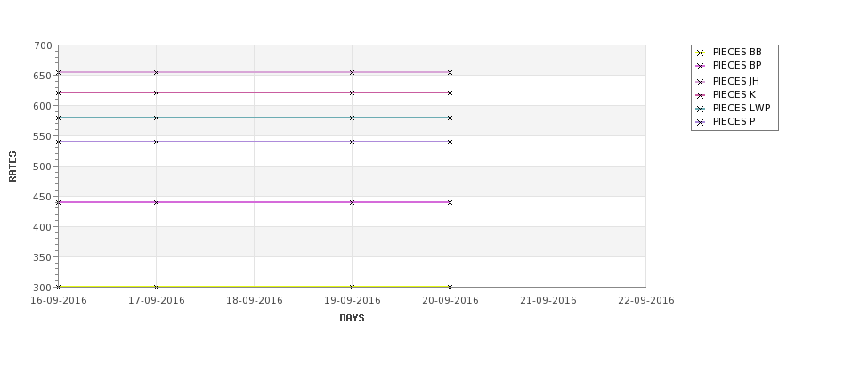
Task: Select the 620 data point on 19-09-2016
Action: 352,93
